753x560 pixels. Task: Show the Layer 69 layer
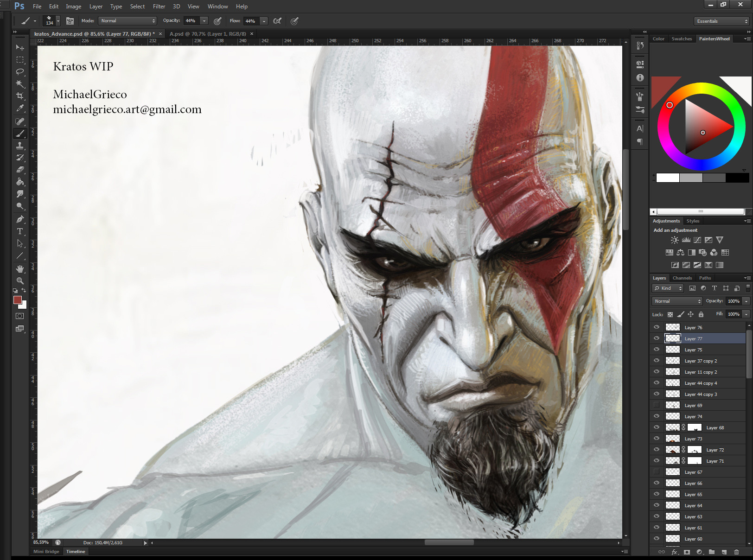pos(657,405)
